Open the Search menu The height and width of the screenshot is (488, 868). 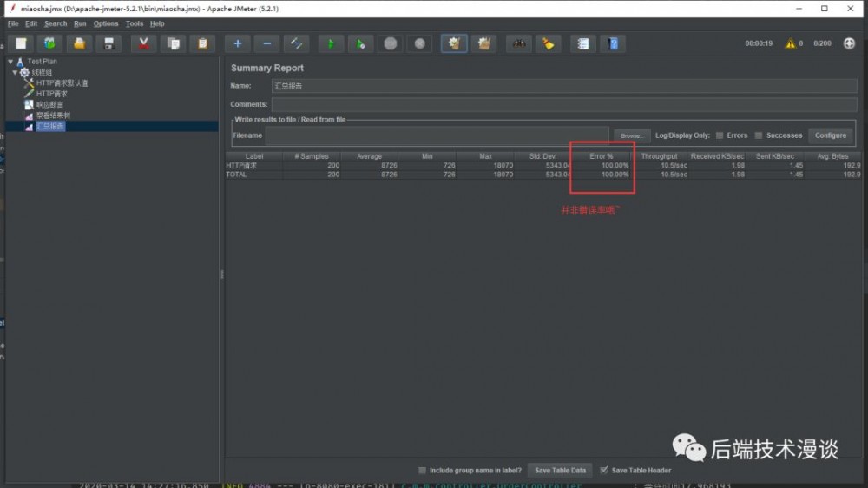[x=56, y=23]
